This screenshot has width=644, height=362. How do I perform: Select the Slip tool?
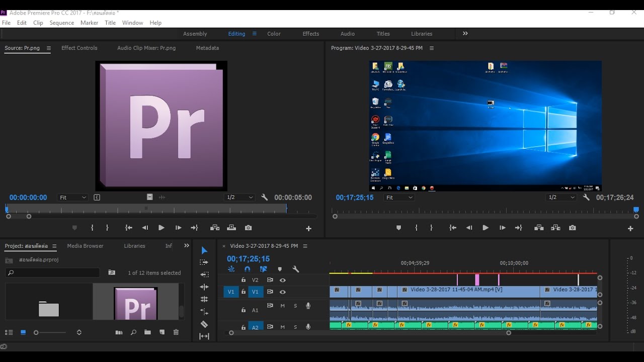click(x=204, y=336)
